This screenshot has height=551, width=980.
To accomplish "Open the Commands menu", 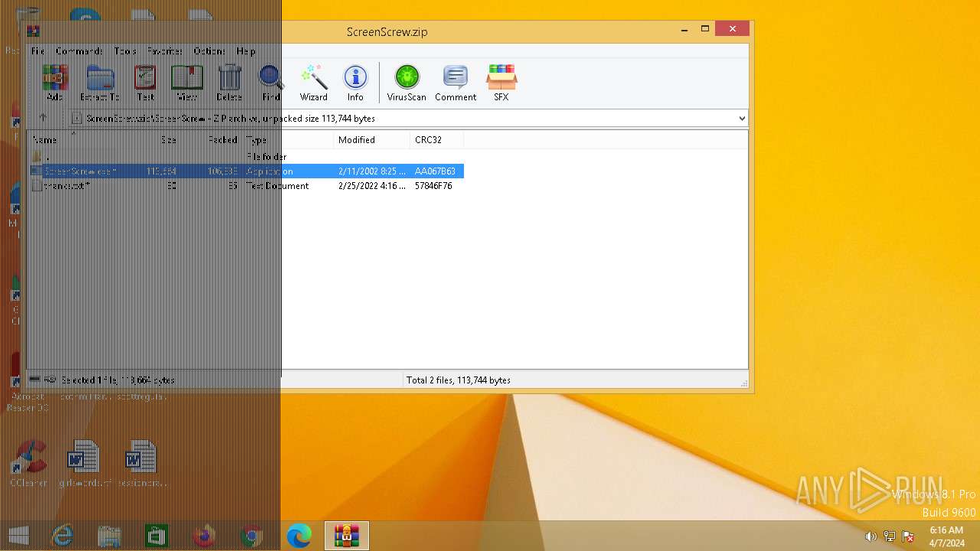I will (78, 51).
